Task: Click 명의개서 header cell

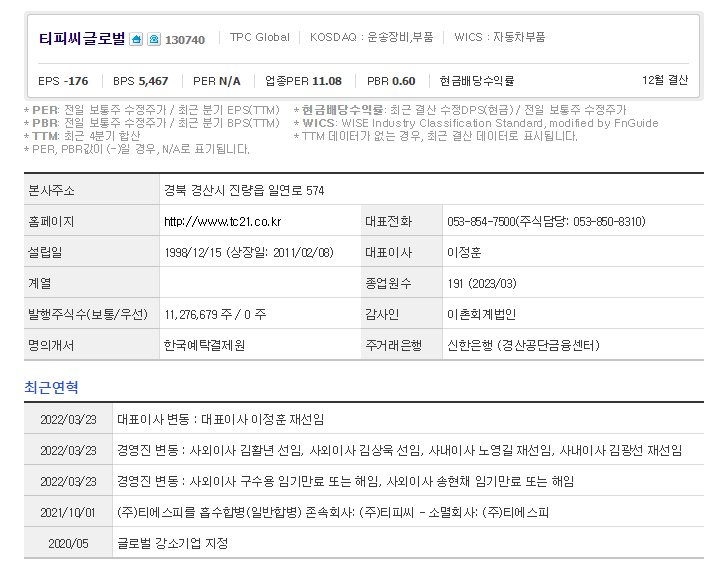Action: 92,344
